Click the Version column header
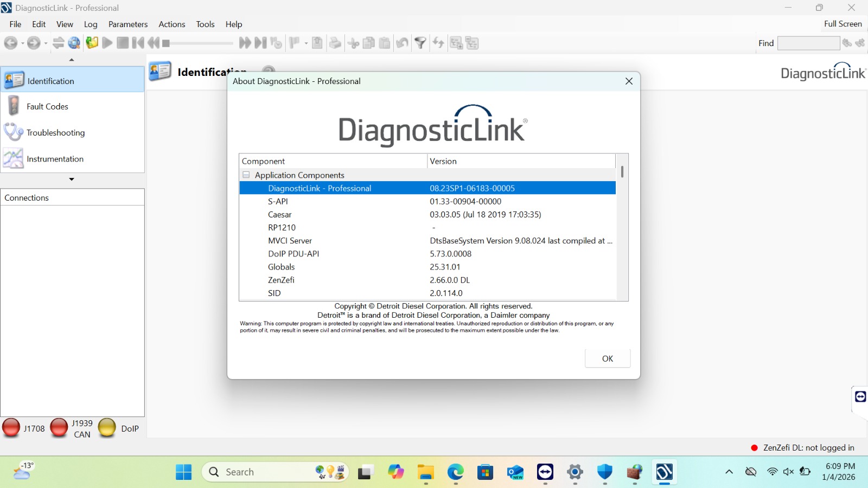Image resolution: width=868 pixels, height=488 pixels. [x=521, y=161]
